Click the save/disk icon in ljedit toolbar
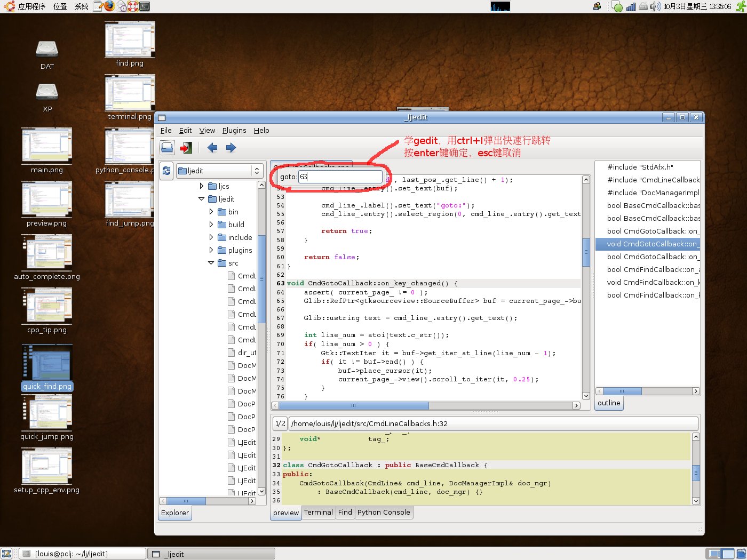747x560 pixels. pyautogui.click(x=167, y=147)
